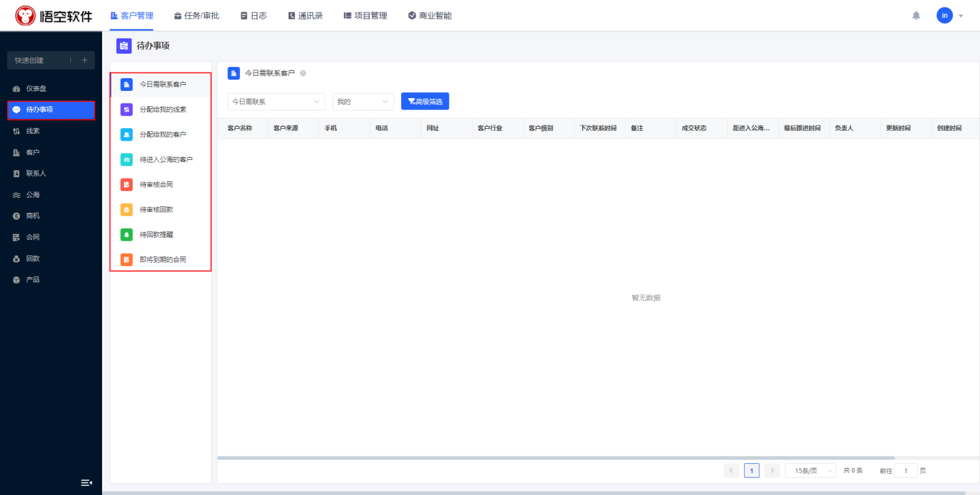980x495 pixels.
Task: Select 公海 in the left sidebar
Action: click(32, 195)
